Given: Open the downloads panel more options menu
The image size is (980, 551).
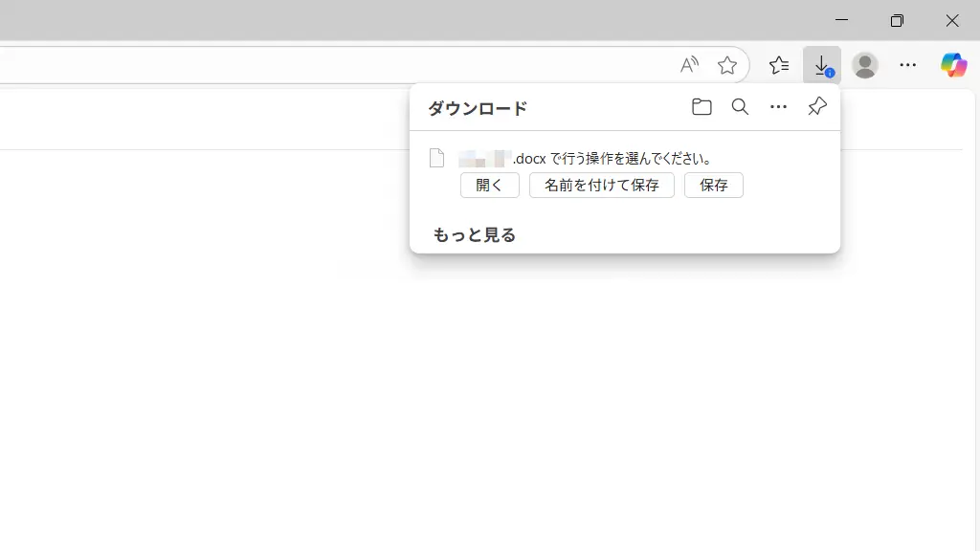Looking at the screenshot, I should point(777,106).
